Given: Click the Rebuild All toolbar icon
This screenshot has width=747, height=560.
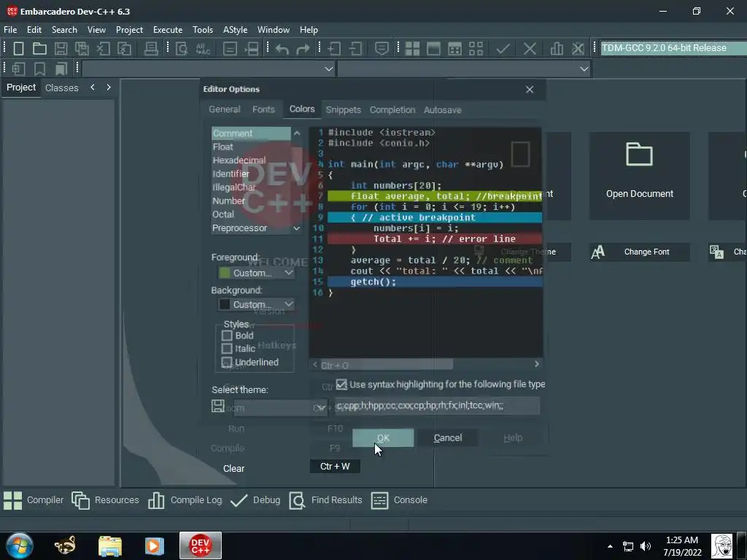Looking at the screenshot, I should point(476,49).
